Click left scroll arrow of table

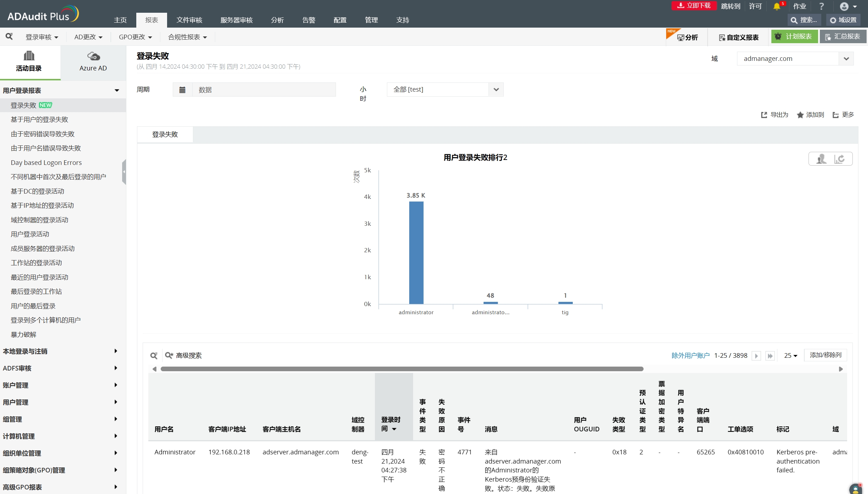(154, 369)
